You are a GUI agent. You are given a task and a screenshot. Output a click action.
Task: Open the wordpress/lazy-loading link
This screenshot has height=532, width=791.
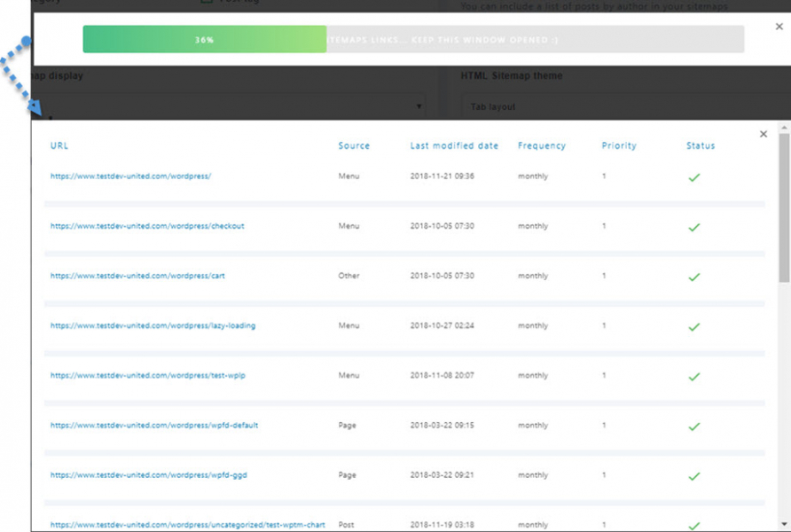pos(153,325)
